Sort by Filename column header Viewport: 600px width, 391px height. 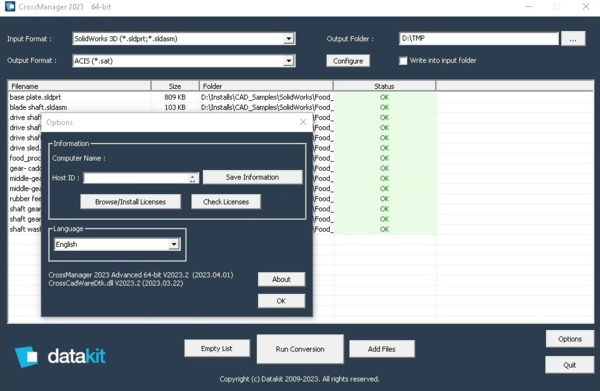(80, 86)
